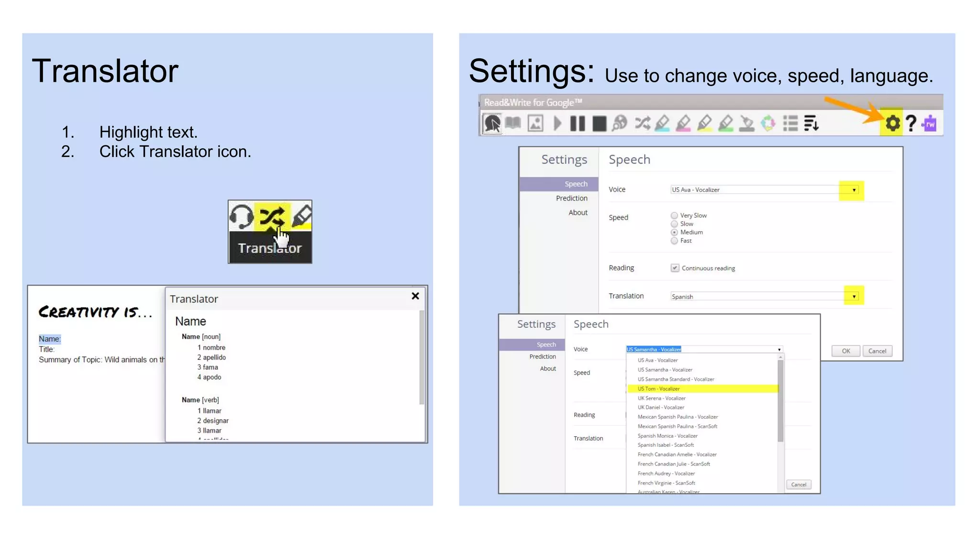The height and width of the screenshot is (551, 980).
Task: Toggle the Continuous reading checkbox
Action: click(x=675, y=268)
